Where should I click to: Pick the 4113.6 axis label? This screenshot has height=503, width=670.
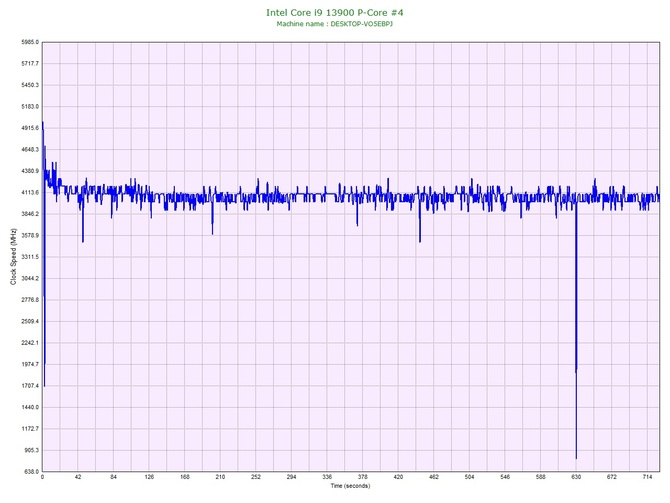30,193
